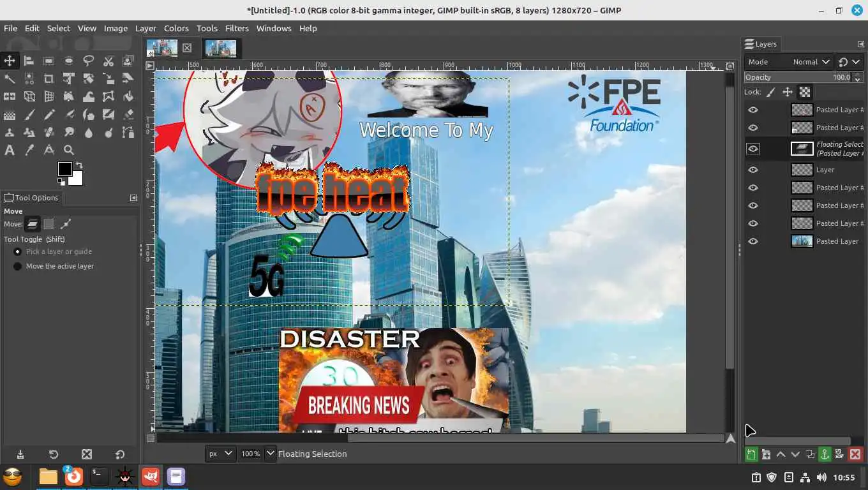Viewport: 868px width, 490px height.
Task: Select the Free Select lasso tool
Action: coord(88,61)
